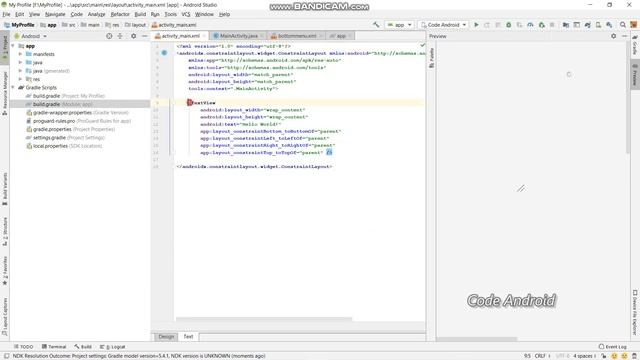The height and width of the screenshot is (360, 640).
Task: Open Preview panel settings gear
Action: 613,36
